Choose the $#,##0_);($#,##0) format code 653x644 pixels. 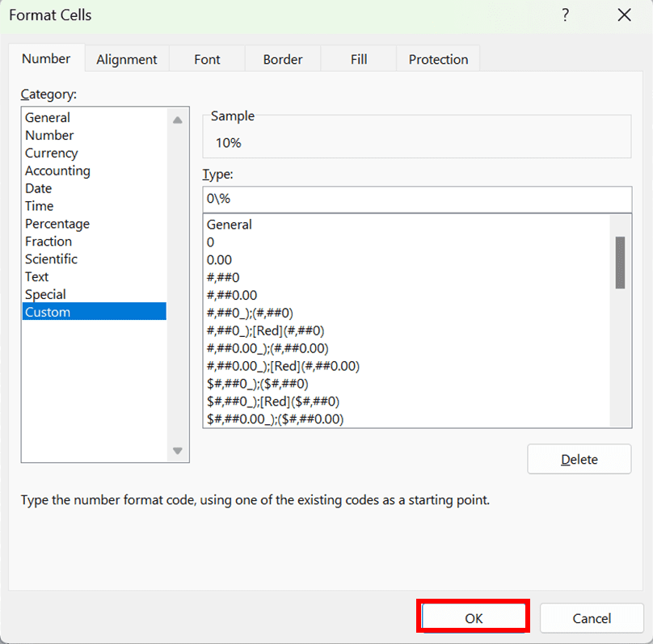click(x=407, y=384)
